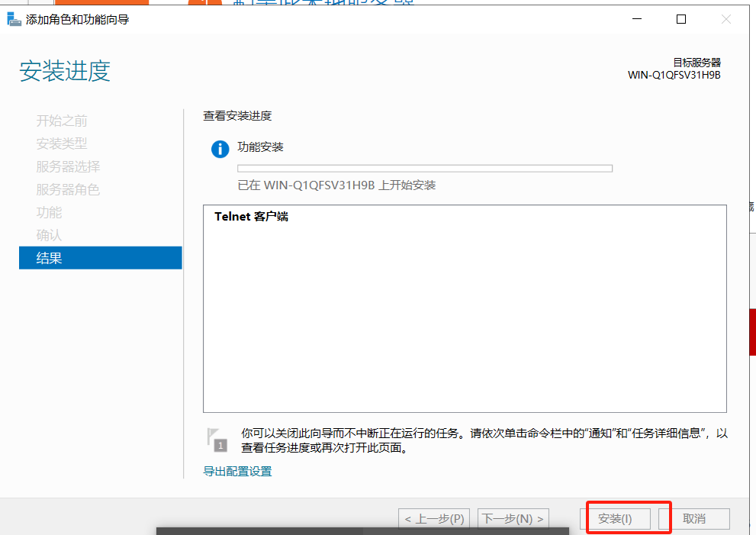Select the 安装类型 step in the sidebar
Viewport: 756px width, 535px height.
click(x=62, y=143)
